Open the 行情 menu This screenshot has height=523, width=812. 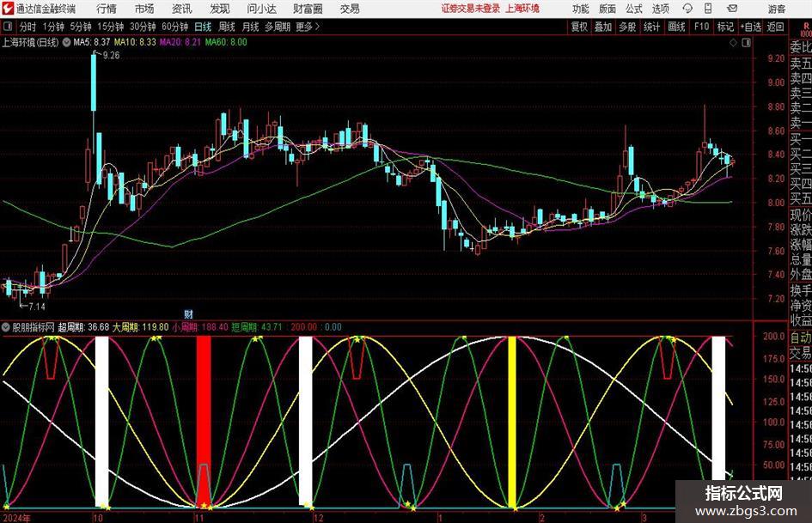[107, 9]
